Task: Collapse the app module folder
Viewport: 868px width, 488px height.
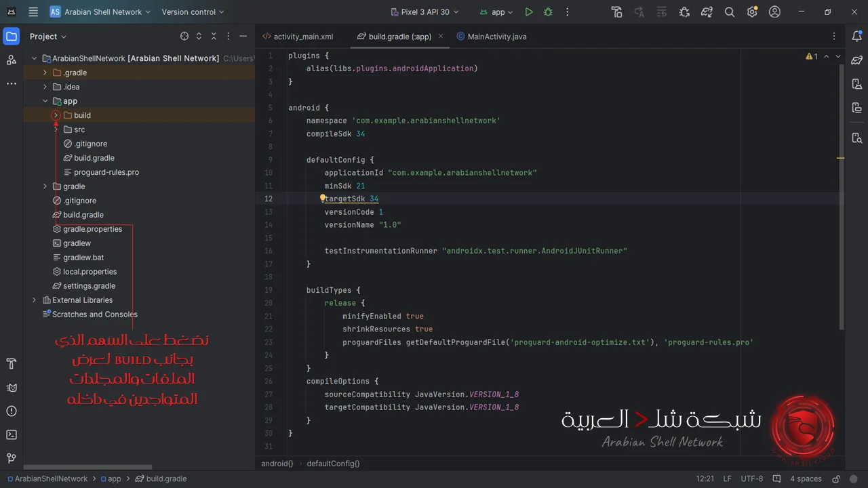Action: point(45,101)
